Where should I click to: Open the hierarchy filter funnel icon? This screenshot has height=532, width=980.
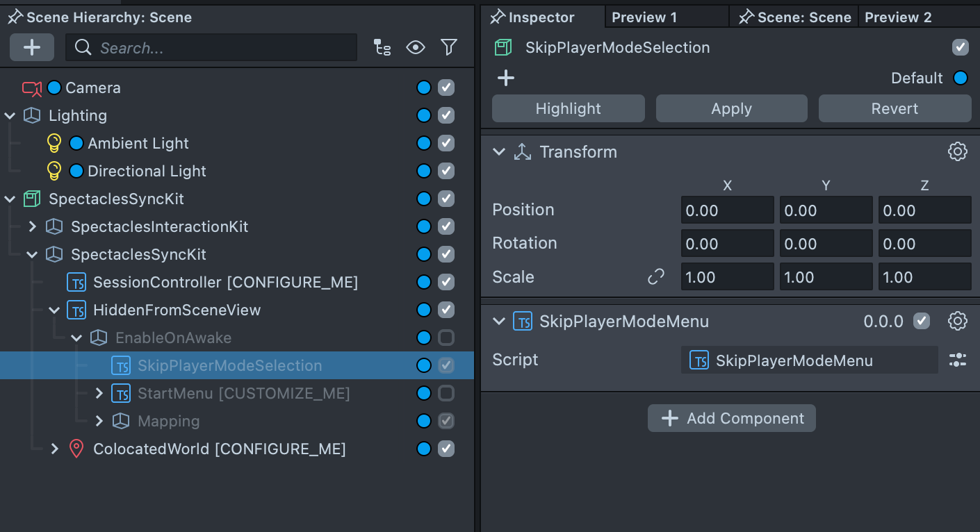coord(449,47)
